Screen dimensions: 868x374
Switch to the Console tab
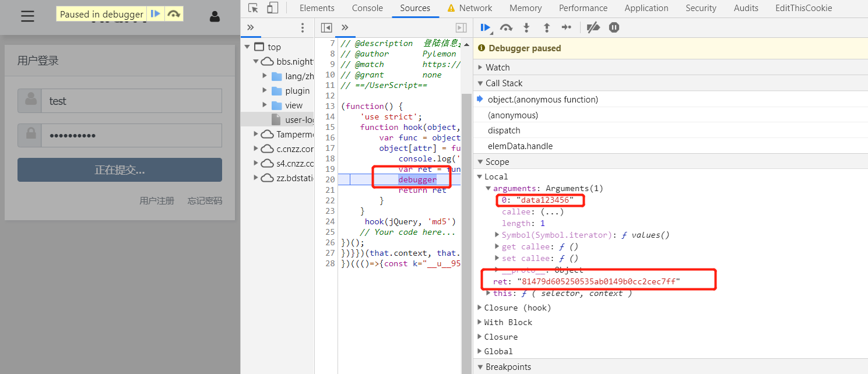point(368,8)
